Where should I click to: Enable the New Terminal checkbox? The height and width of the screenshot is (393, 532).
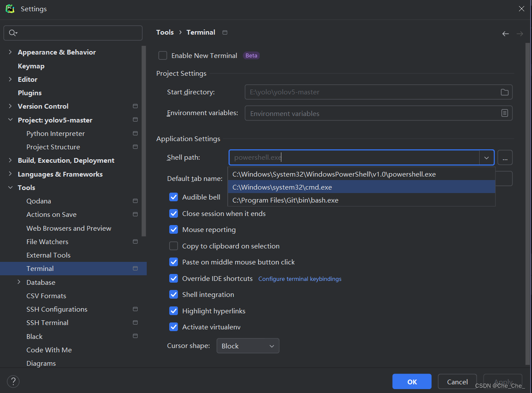pyautogui.click(x=163, y=55)
